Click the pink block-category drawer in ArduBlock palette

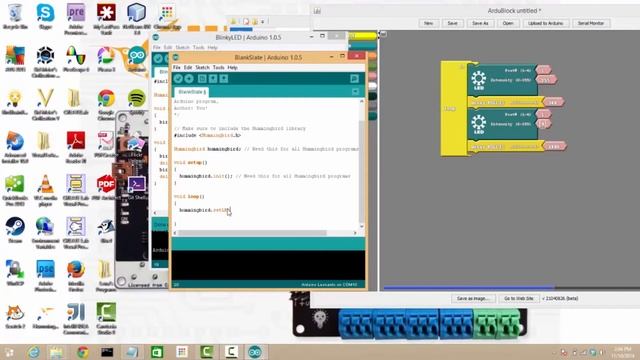[x=372, y=76]
